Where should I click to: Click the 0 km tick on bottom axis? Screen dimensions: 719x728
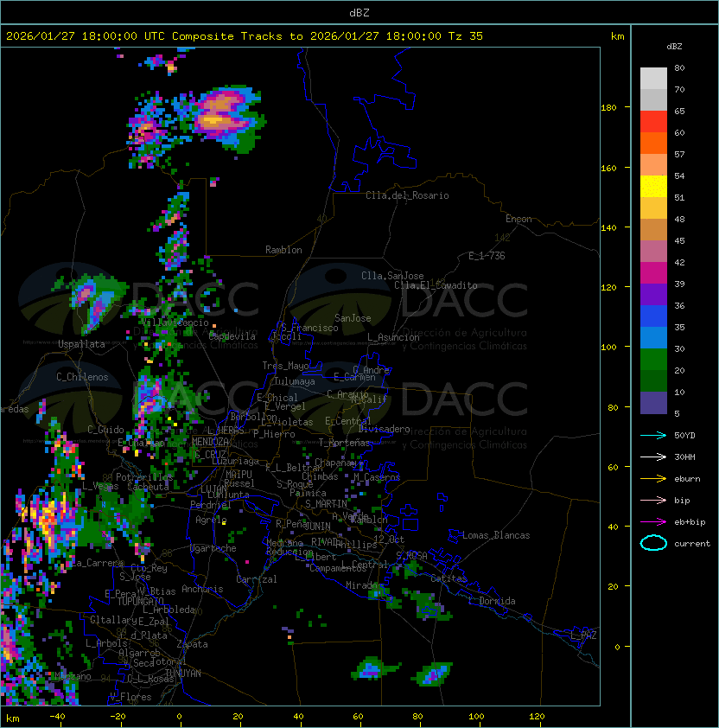point(179,717)
